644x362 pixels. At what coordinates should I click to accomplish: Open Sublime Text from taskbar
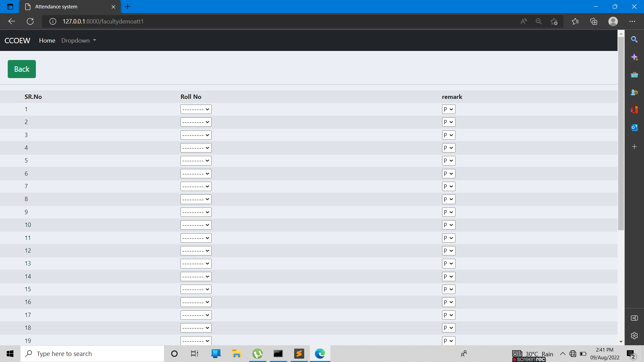pyautogui.click(x=299, y=354)
